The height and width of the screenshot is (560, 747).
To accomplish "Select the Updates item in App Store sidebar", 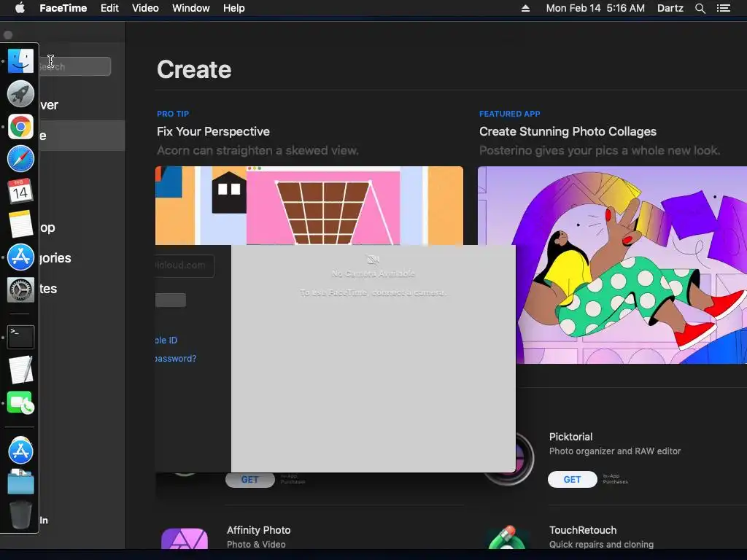I will [82, 289].
